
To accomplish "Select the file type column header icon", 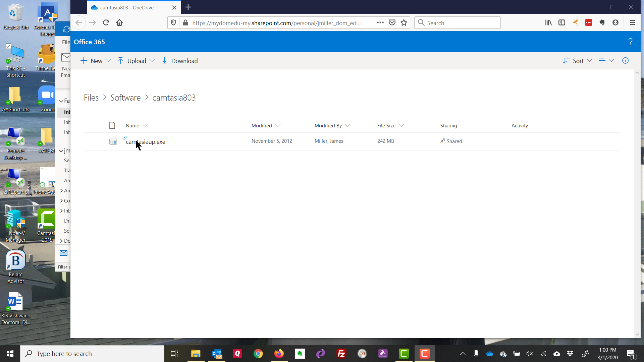I will (x=112, y=125).
